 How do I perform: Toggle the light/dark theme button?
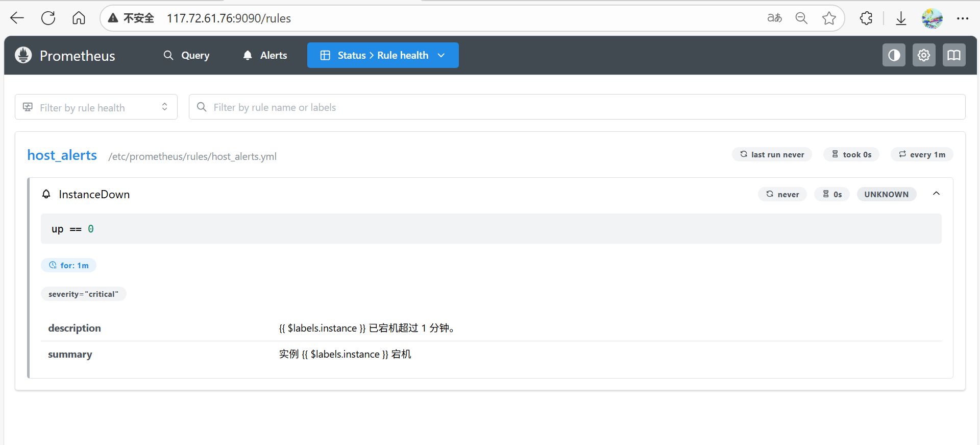[894, 55]
